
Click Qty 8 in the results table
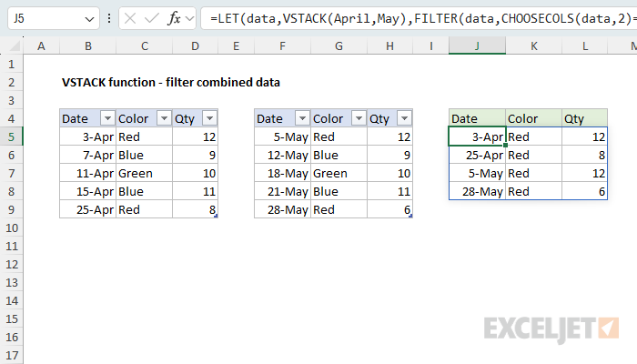(584, 156)
